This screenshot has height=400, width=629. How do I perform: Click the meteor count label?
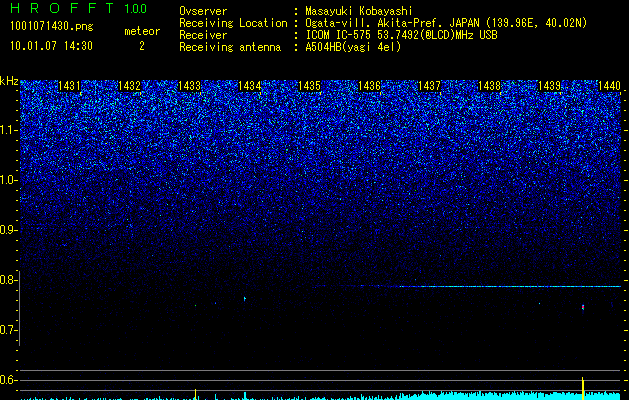click(x=142, y=31)
